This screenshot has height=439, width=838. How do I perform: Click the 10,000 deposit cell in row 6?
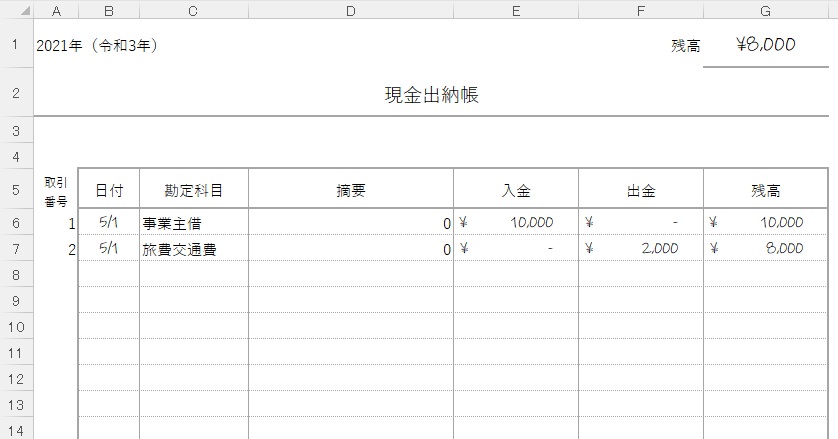pos(516,222)
